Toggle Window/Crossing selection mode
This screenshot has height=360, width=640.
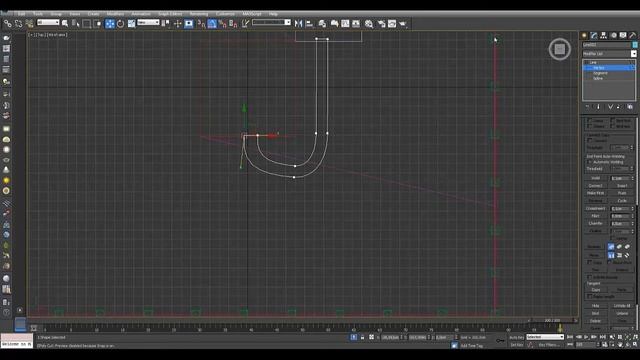[x=97, y=24]
